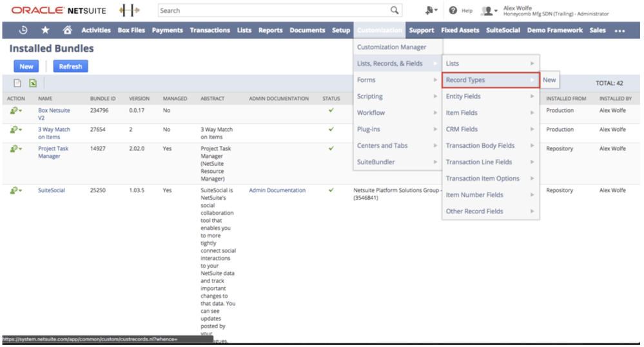Open the Workflow submenu
Image resolution: width=644 pixels, height=347 pixels.
(x=397, y=113)
